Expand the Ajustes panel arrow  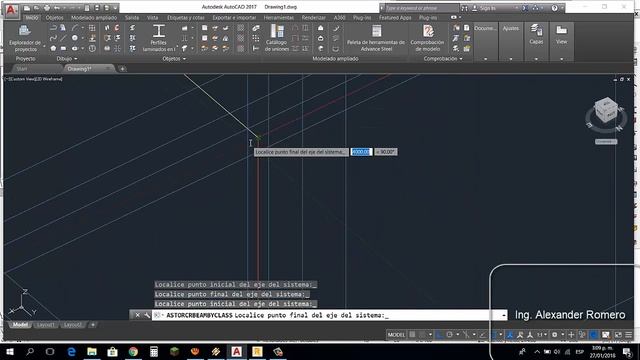tap(511, 59)
